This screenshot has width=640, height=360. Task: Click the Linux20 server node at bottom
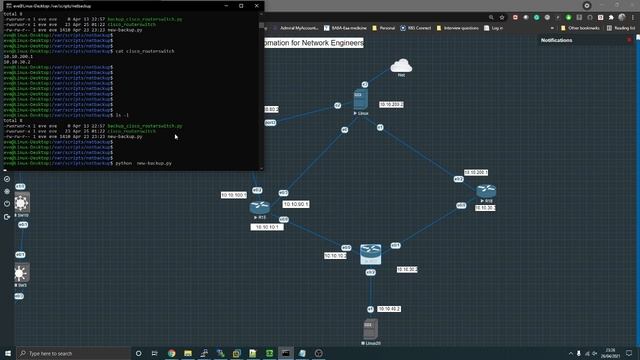click(x=371, y=329)
